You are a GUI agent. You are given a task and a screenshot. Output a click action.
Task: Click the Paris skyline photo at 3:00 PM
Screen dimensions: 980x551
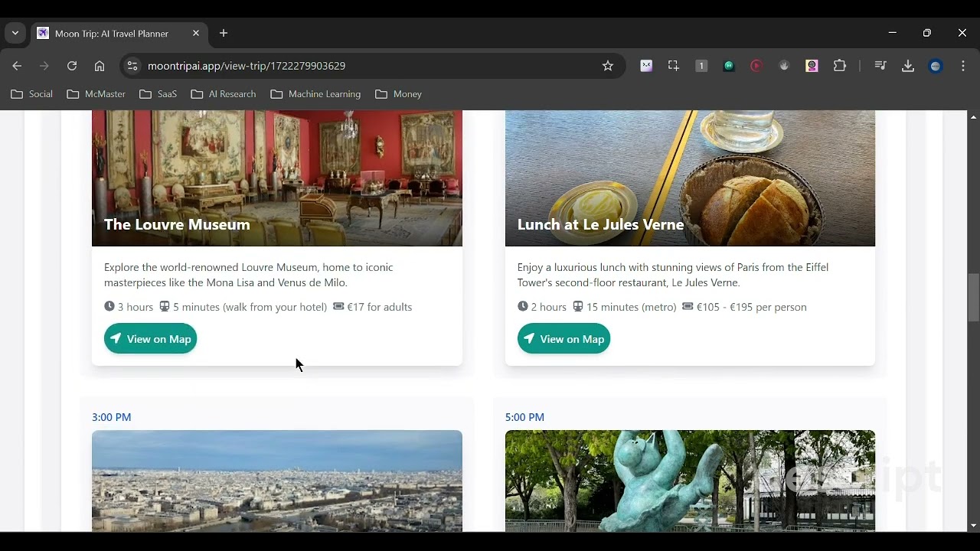pyautogui.click(x=277, y=481)
